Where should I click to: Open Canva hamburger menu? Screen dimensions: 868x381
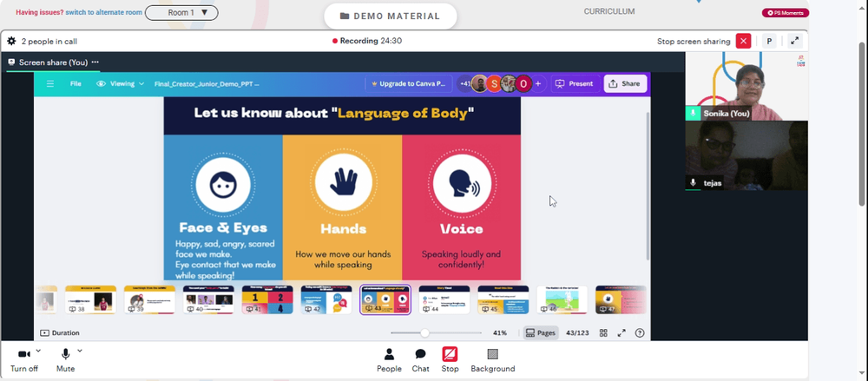[50, 83]
